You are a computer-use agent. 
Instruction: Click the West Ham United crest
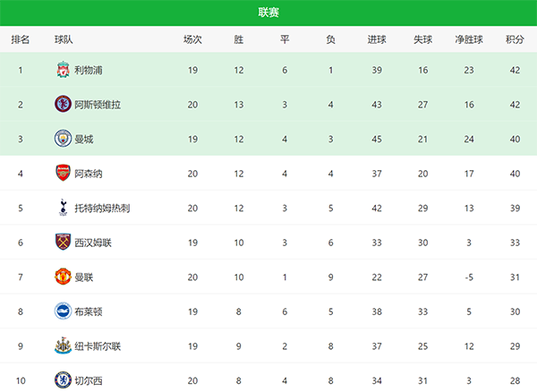(63, 243)
